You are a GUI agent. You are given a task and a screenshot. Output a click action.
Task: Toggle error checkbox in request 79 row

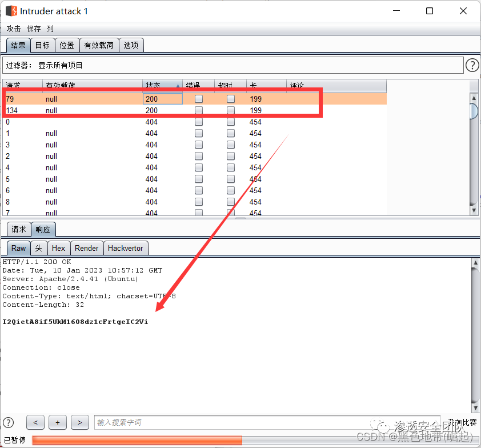click(199, 99)
